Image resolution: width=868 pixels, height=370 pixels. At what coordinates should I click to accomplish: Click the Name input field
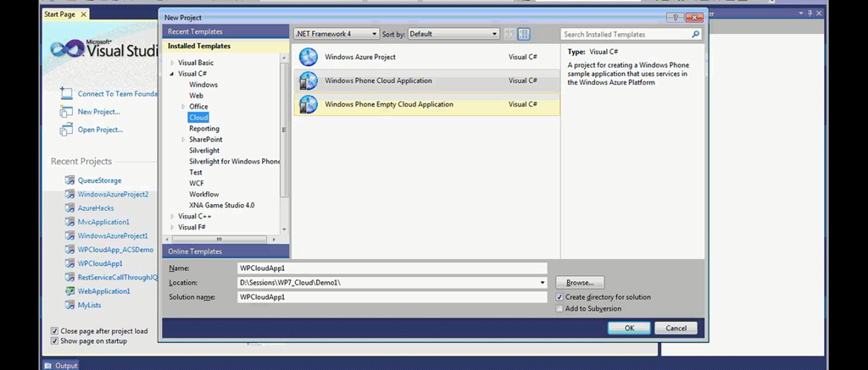[392, 268]
